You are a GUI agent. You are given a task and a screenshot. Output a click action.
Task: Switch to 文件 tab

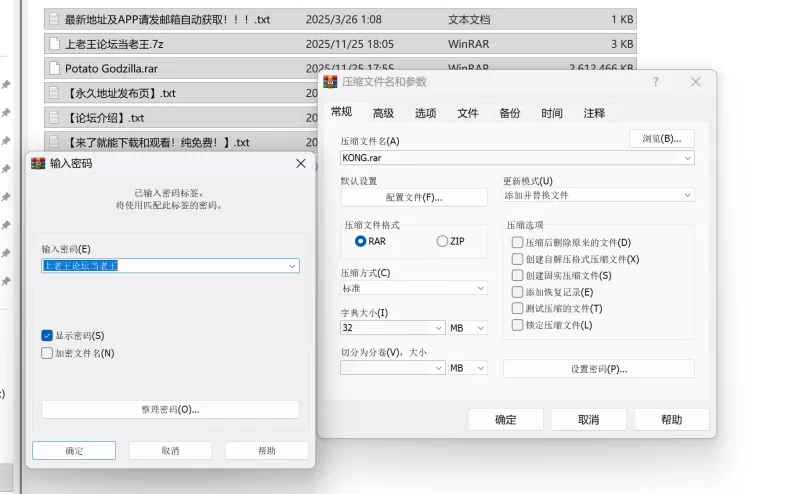[467, 113]
